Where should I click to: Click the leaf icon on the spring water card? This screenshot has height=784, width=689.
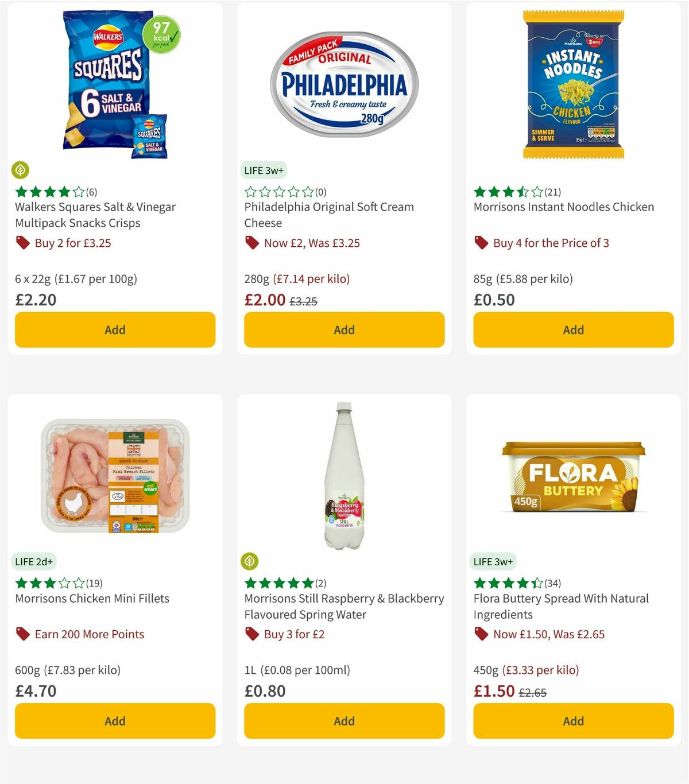[x=250, y=561]
